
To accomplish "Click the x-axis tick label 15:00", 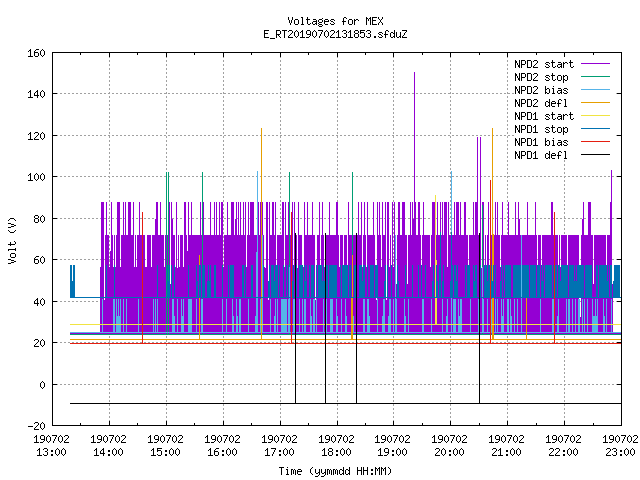I will tap(165, 452).
